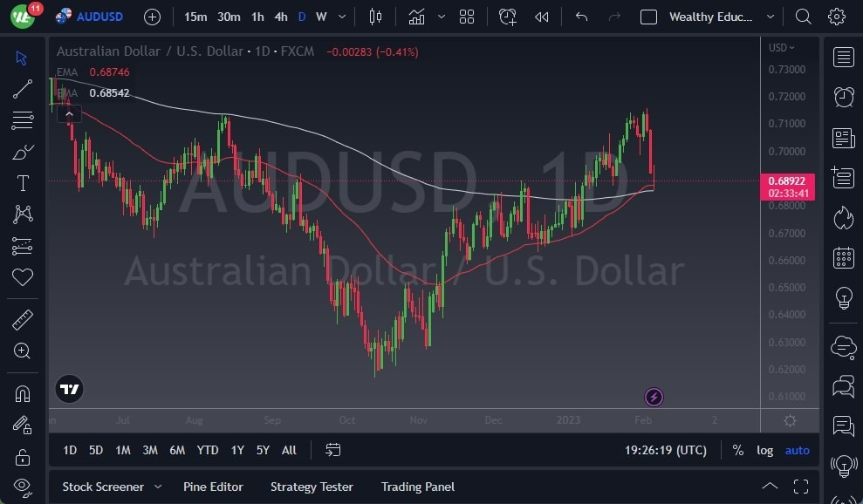Screen dimensions: 863x504
Task: Open symbol search with the magnifier icon
Action: (x=803, y=17)
